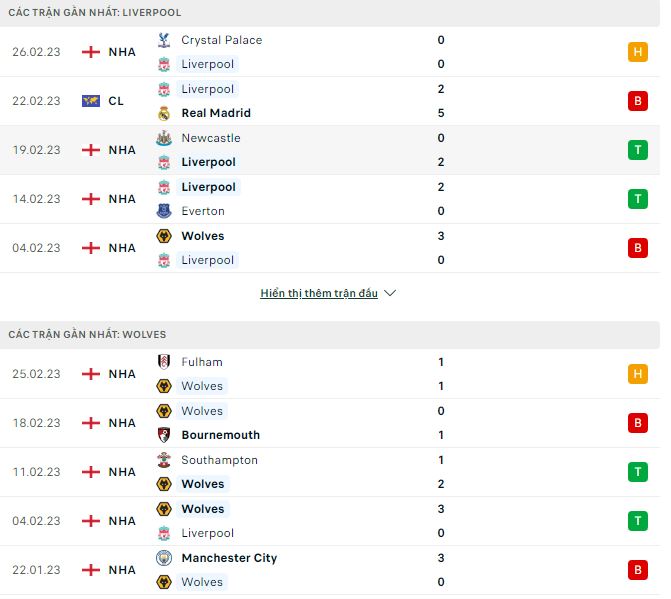This screenshot has height=599, width=671.
Task: Click the 'Các trận gần nhất: Wolves' header
Action: [87, 335]
